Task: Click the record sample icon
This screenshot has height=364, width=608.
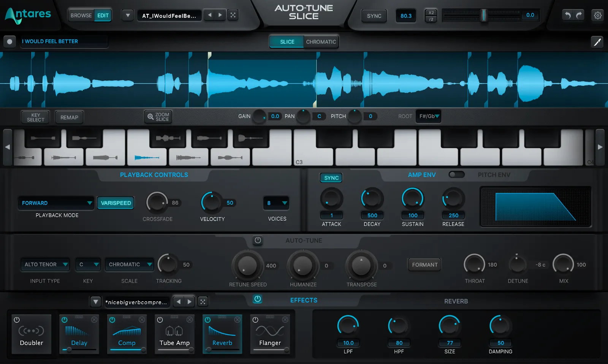Action: coord(9,41)
